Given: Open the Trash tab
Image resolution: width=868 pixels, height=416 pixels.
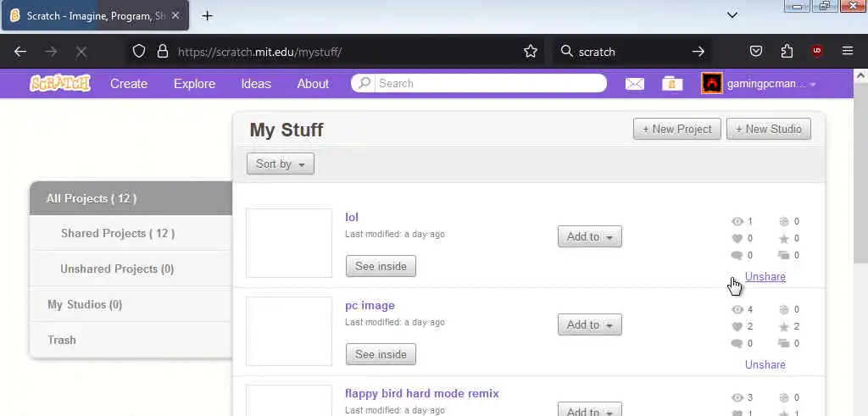Looking at the screenshot, I should (131, 340).
